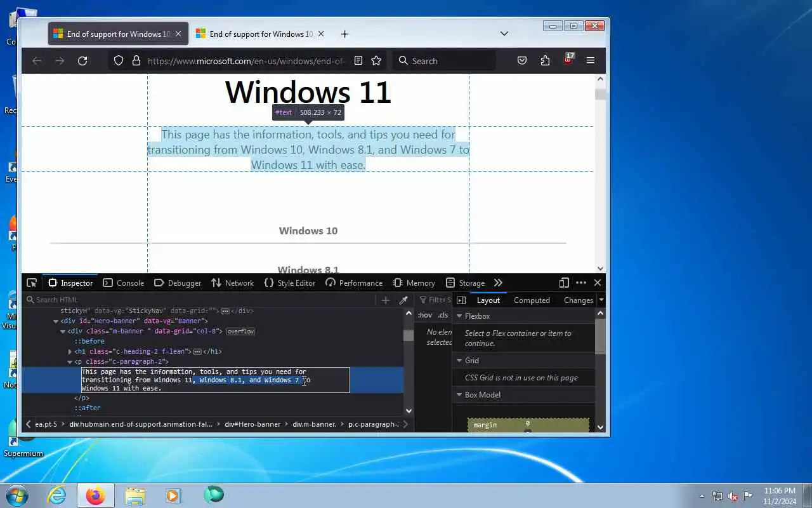Image resolution: width=812 pixels, height=508 pixels.
Task: Click the create new node plus icon
Action: (386, 300)
